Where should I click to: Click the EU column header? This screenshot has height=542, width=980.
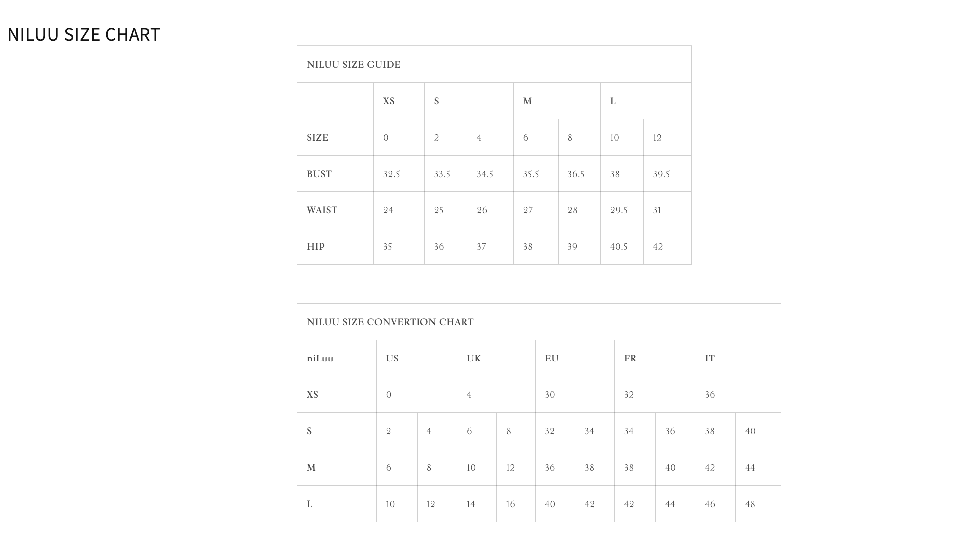point(552,359)
